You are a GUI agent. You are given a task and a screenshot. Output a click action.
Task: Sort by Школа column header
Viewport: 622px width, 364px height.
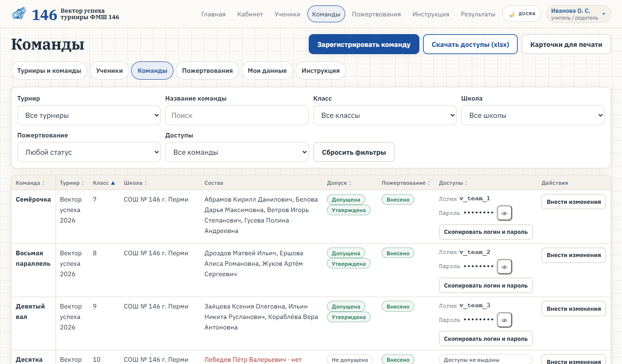[136, 183]
